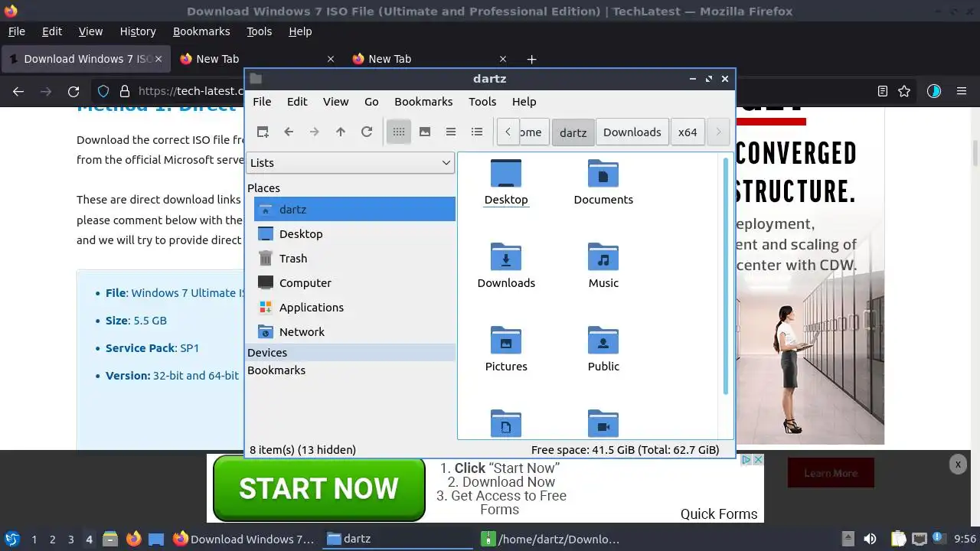Click Firefox page vertical scrollbar
The width and height of the screenshot is (980, 551).
click(975, 153)
